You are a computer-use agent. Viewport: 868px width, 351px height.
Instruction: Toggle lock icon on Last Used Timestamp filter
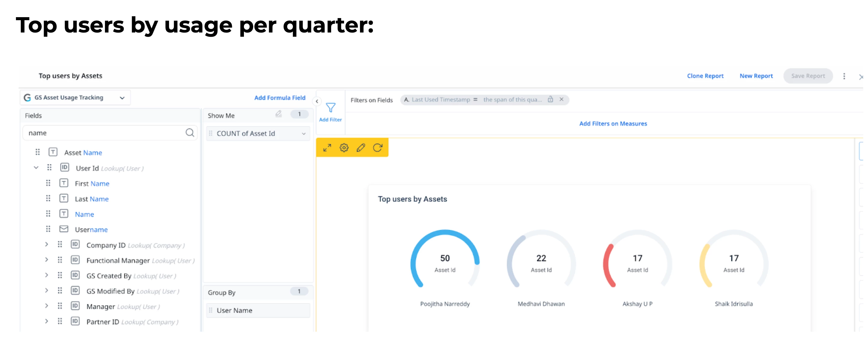[x=550, y=99]
